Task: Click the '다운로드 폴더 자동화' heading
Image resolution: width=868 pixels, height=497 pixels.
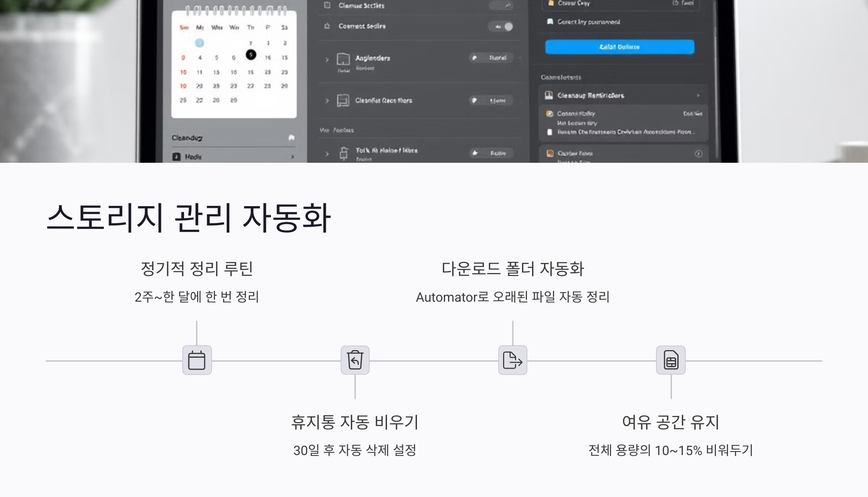Action: [x=512, y=269]
